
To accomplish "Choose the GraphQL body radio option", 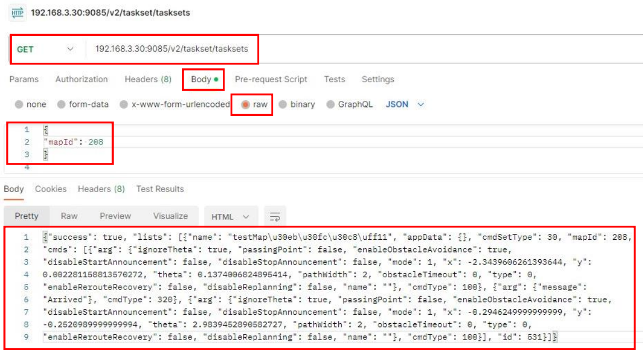I will [330, 105].
